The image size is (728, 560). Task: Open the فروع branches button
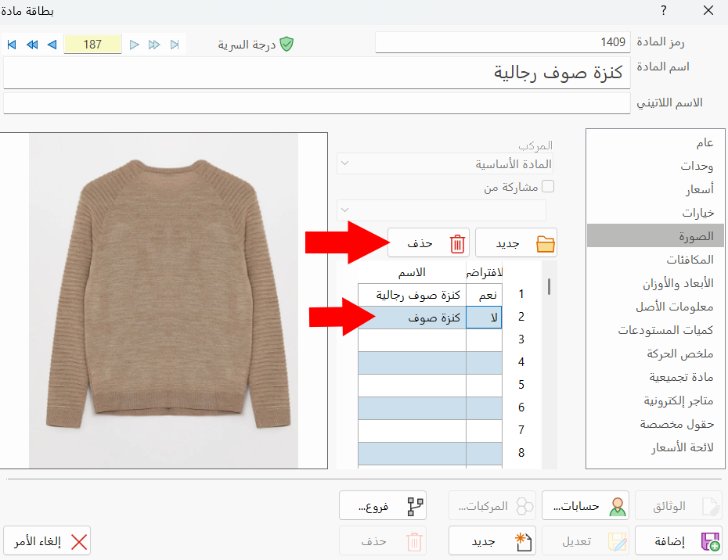[383, 505]
